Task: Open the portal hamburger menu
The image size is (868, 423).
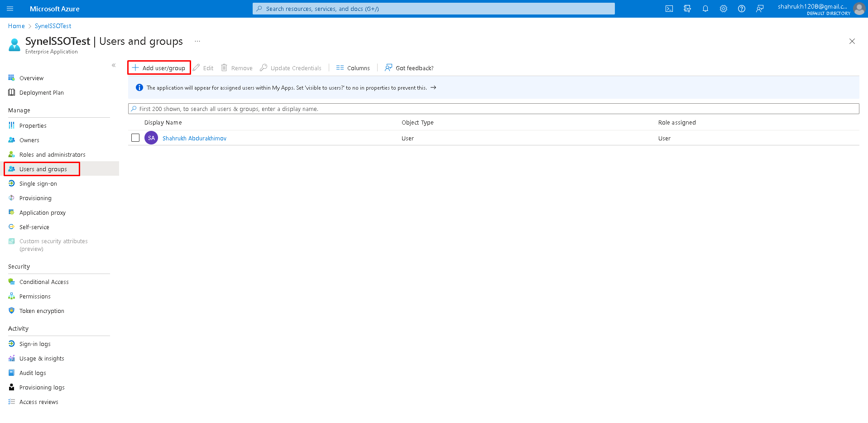Action: pos(10,9)
